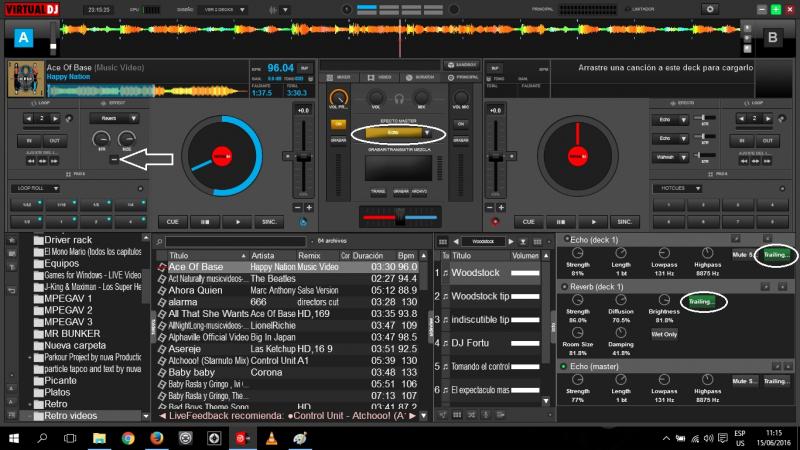This screenshot has width=800, height=450.
Task: Toggle the mic ON button under VOL MIC
Action: coord(461,124)
